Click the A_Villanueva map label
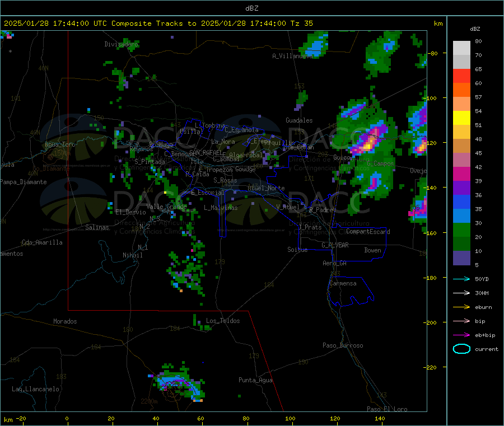Screen dimensions: 504x426 click(x=292, y=56)
